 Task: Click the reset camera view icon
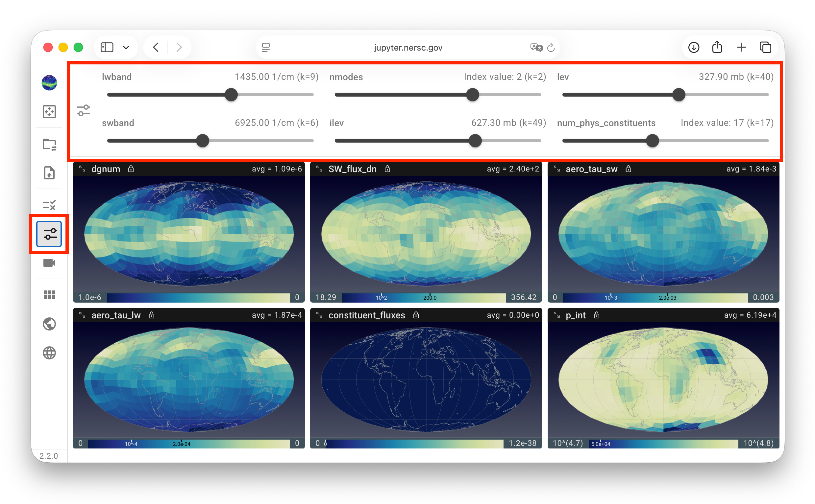tap(49, 112)
